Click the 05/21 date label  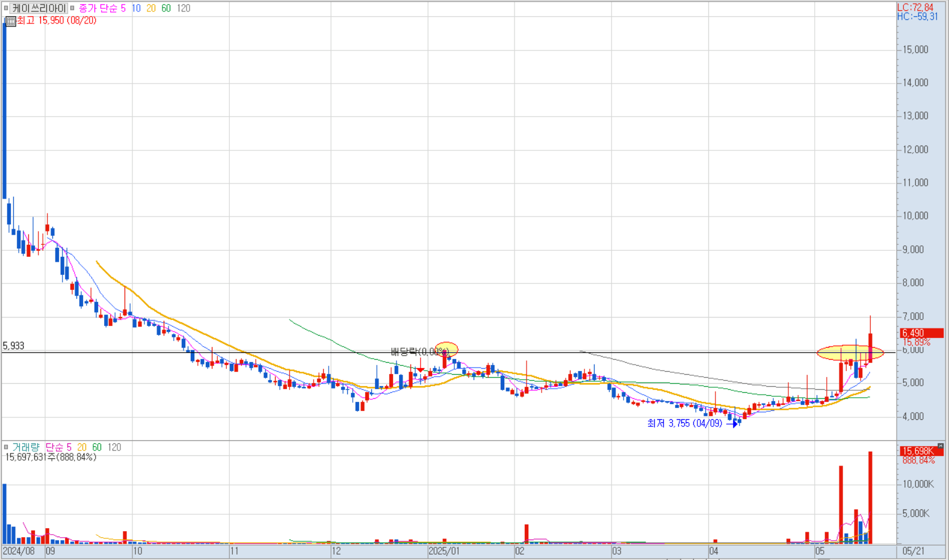pos(913,551)
